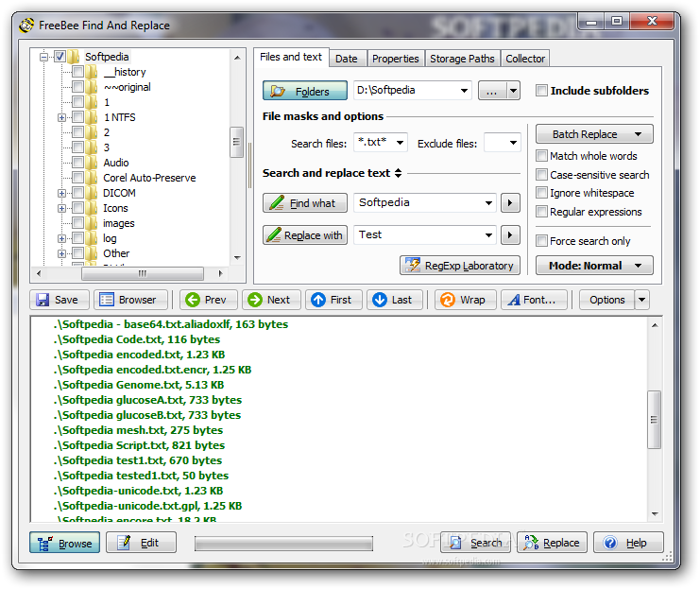700x589 pixels.
Task: Uncheck the Softpedia root folder checkbox
Action: (x=60, y=57)
